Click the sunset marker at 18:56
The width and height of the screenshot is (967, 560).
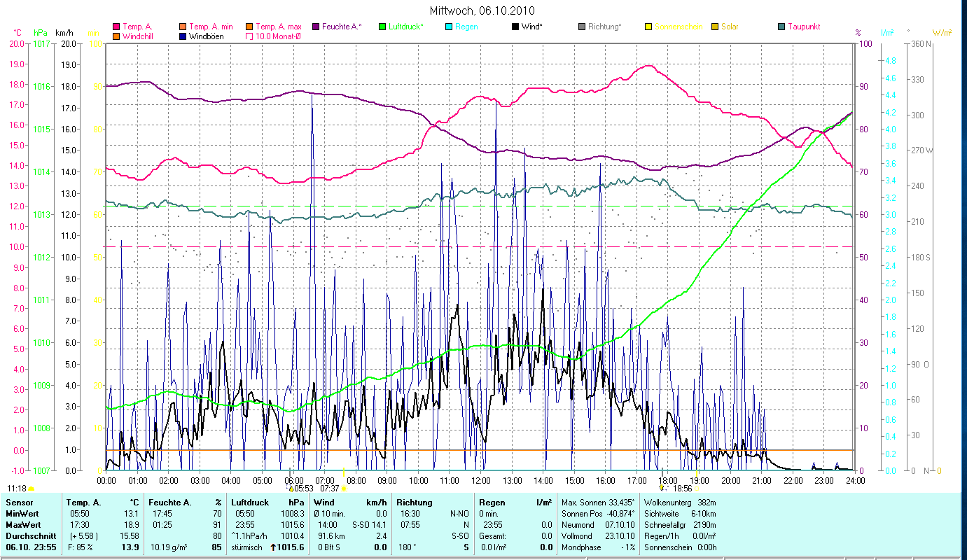[x=662, y=488]
